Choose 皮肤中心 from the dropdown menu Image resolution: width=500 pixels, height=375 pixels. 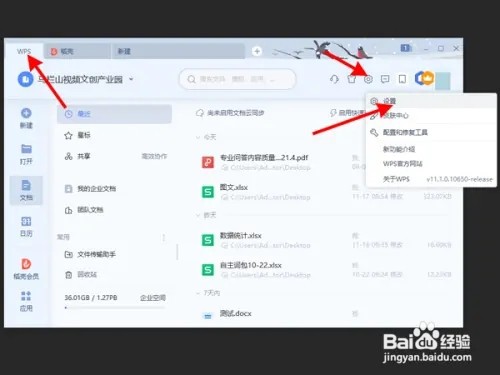coord(431,116)
